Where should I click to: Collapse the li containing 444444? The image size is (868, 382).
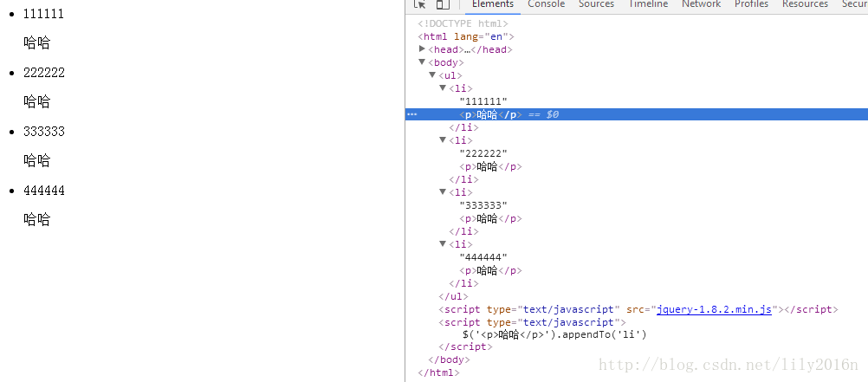(x=443, y=244)
